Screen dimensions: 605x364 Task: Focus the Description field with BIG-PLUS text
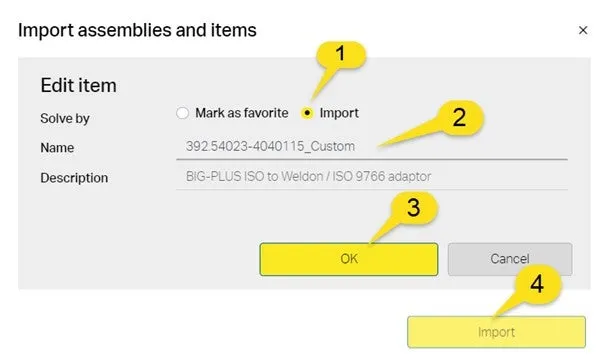[x=372, y=176]
